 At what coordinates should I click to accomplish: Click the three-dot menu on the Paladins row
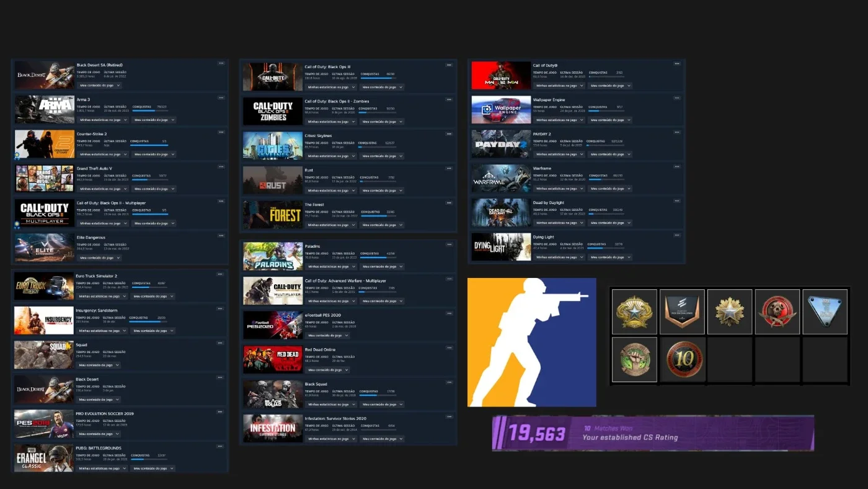point(449,244)
